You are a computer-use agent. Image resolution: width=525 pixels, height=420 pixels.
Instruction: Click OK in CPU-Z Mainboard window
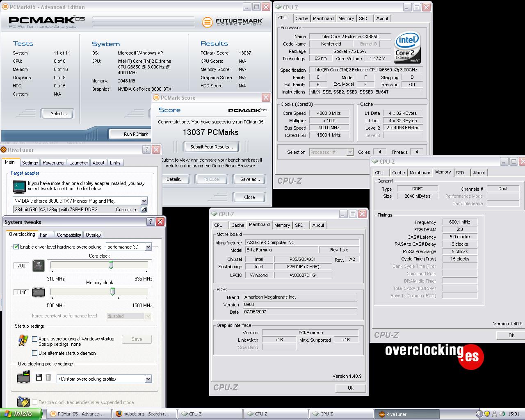(351, 388)
